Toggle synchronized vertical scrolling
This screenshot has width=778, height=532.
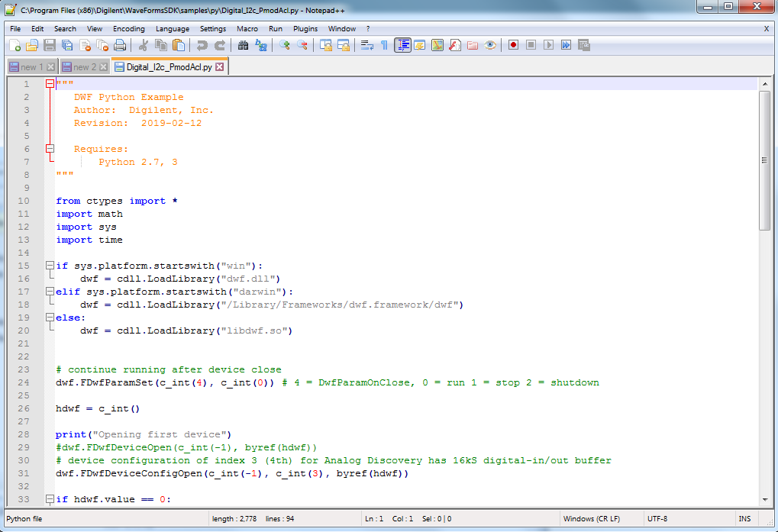tap(325, 46)
